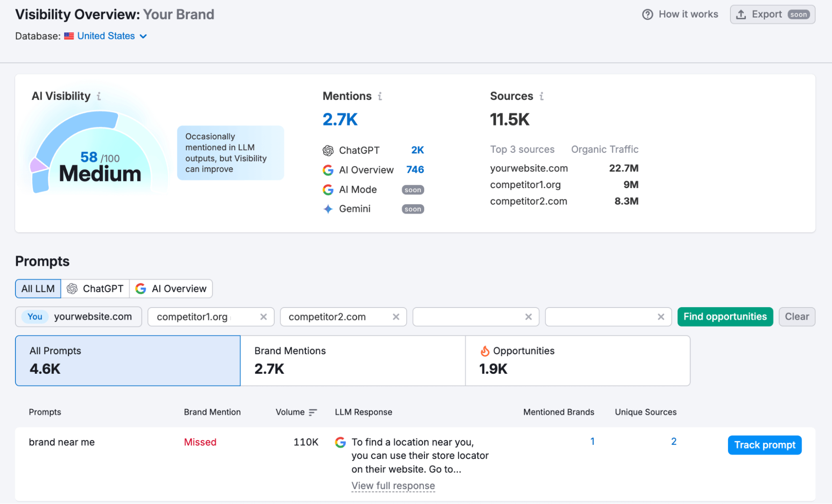832x504 pixels.
Task: Open View full response link
Action: pyautogui.click(x=393, y=485)
